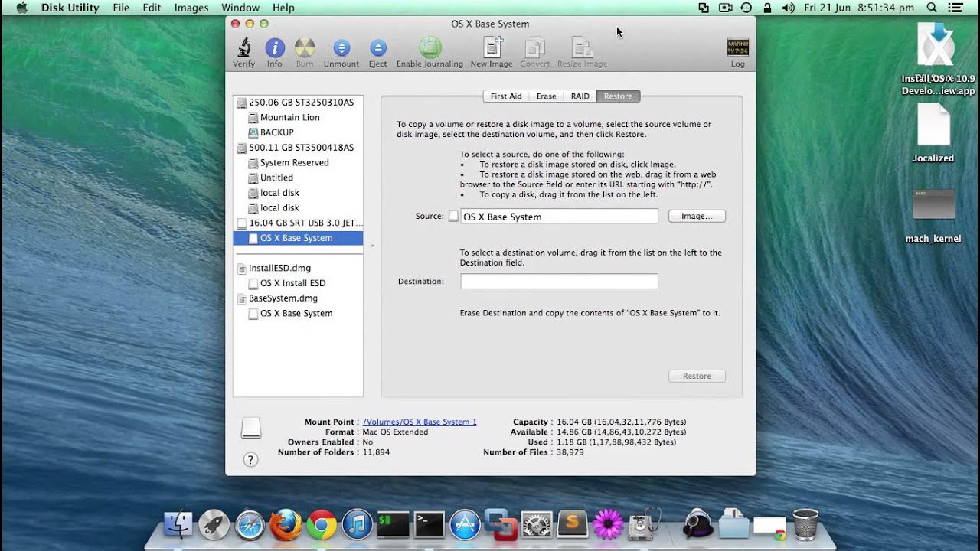Open the Window menu
This screenshot has height=551, width=980.
pyautogui.click(x=240, y=8)
